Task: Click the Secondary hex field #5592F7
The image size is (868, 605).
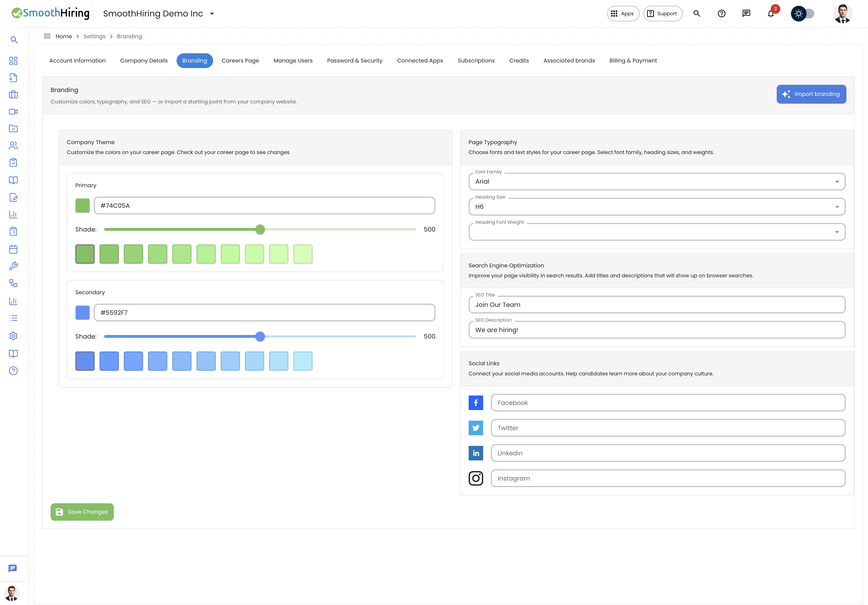Action: tap(265, 313)
